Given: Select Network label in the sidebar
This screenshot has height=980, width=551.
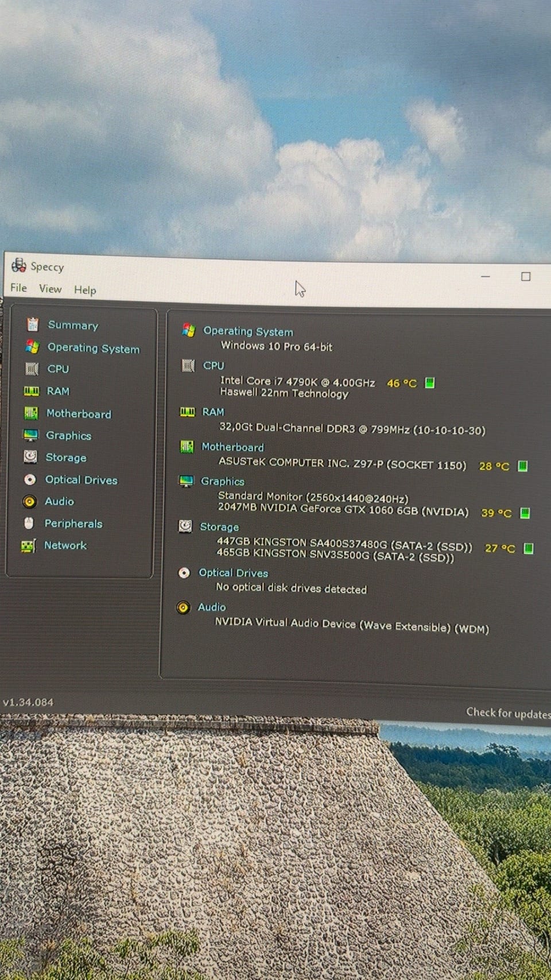Looking at the screenshot, I should pos(65,545).
